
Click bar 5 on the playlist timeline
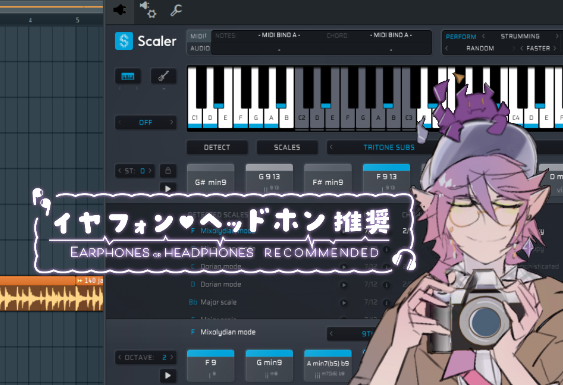click(x=77, y=20)
